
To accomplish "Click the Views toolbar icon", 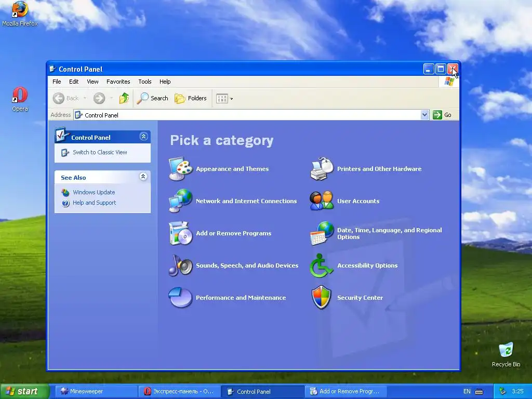I will (x=222, y=99).
